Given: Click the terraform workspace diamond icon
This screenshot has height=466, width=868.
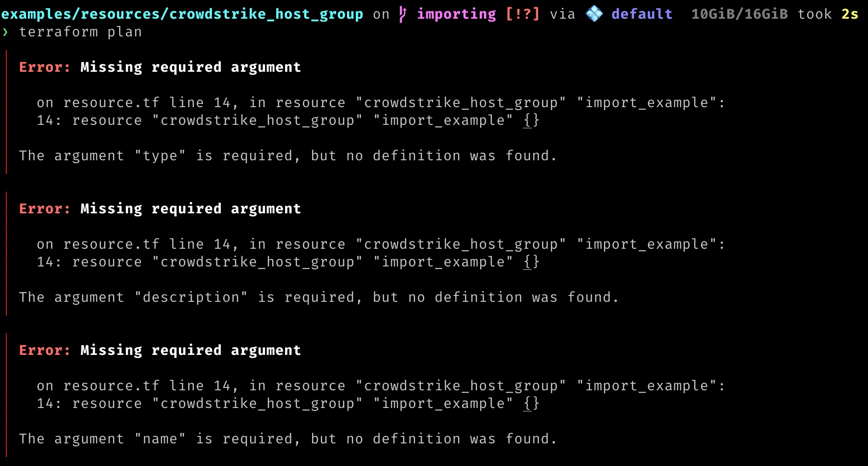Looking at the screenshot, I should point(594,14).
